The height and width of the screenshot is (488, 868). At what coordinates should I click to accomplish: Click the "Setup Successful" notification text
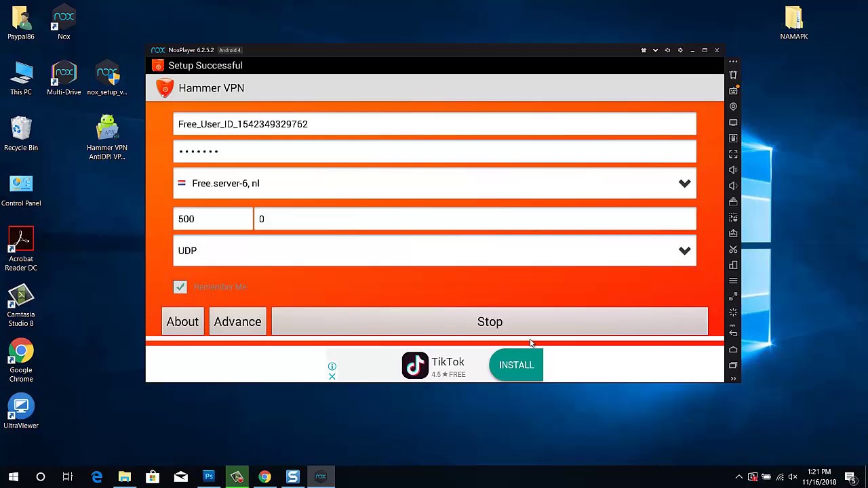click(205, 66)
